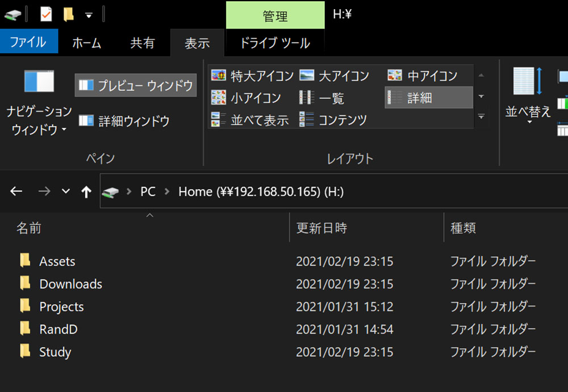Select the 表示 ribbon tab
The width and height of the screenshot is (568, 392).
(197, 43)
